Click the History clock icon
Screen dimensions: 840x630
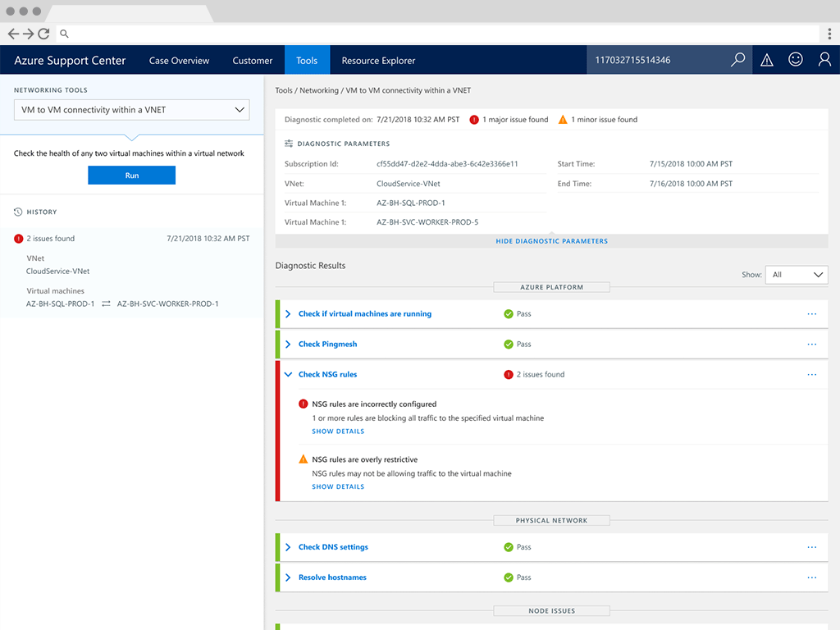point(18,212)
